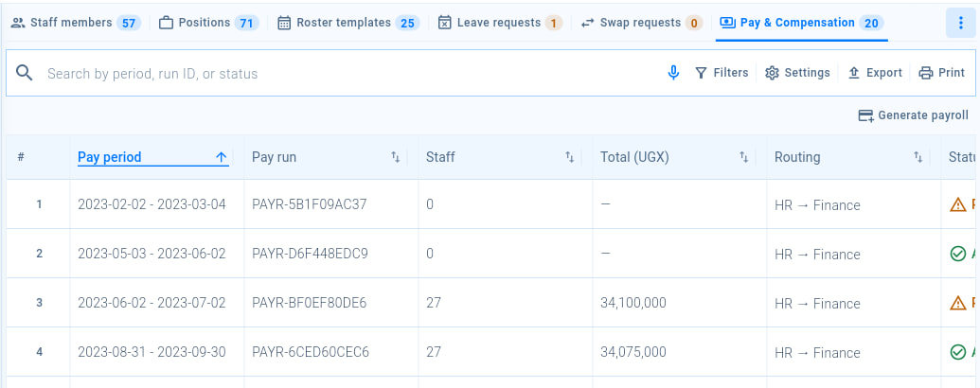980x388 pixels.
Task: Click total 34,075,000
Action: pos(633,352)
